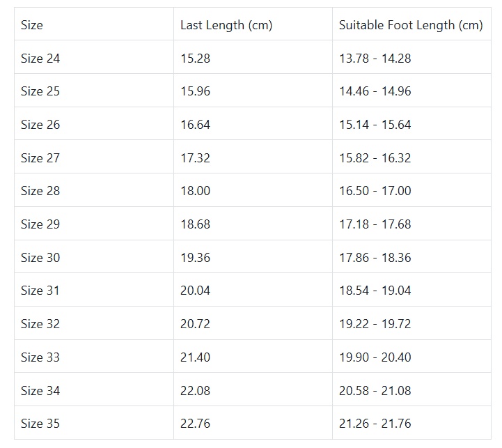The image size is (502, 448).
Task: Click the 18.00 last length cell
Action: [195, 191]
